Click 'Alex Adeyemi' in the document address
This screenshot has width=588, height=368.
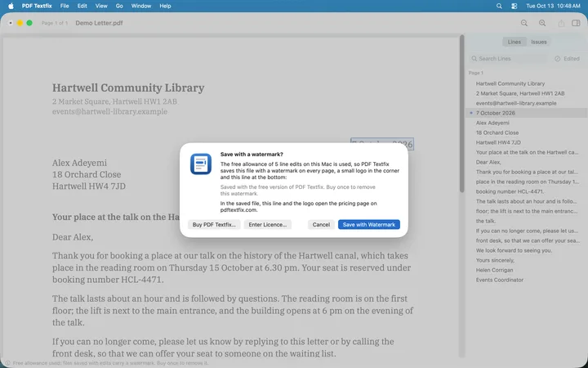point(79,163)
